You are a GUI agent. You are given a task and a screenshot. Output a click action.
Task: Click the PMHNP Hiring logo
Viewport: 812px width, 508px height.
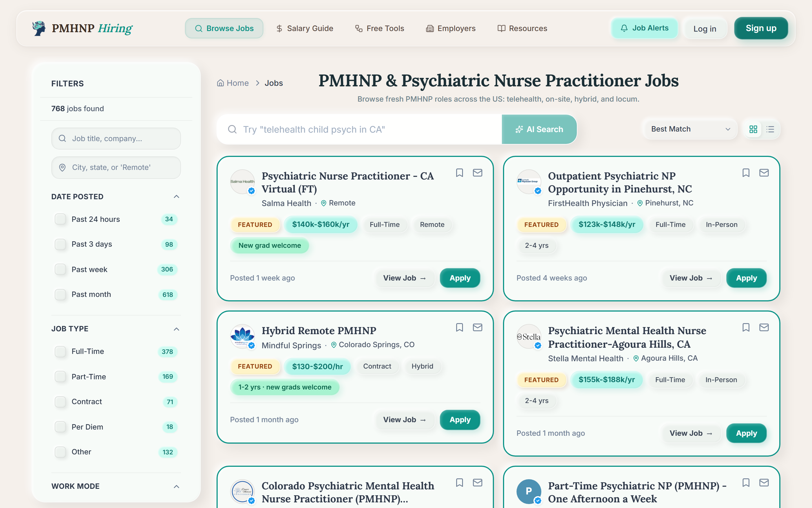click(82, 28)
